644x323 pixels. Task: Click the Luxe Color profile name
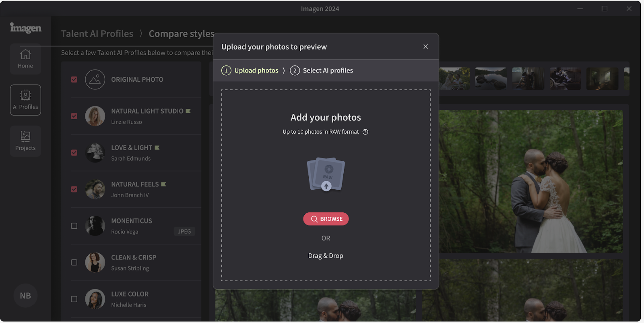coord(130,294)
